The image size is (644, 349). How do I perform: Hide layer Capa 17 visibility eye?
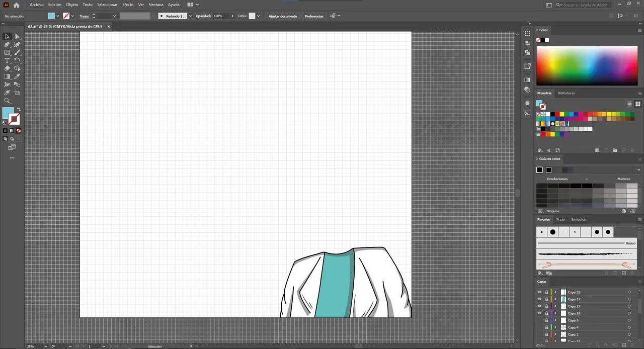coord(539,299)
